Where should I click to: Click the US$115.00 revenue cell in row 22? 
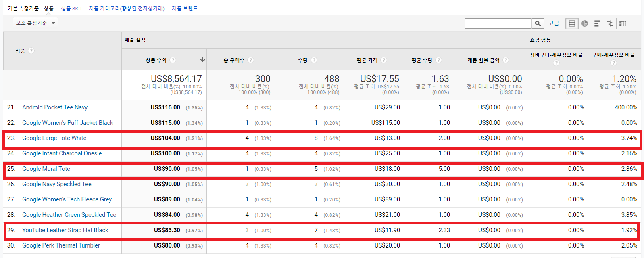click(x=165, y=123)
